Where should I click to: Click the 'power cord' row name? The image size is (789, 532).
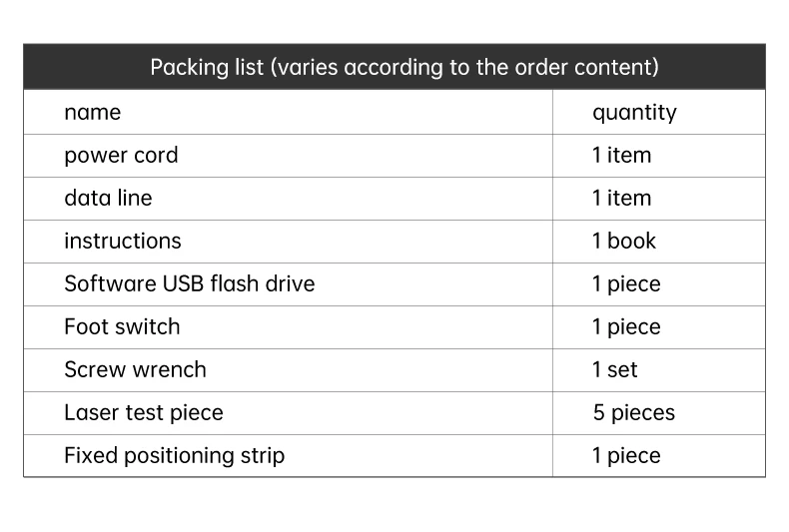[121, 156]
